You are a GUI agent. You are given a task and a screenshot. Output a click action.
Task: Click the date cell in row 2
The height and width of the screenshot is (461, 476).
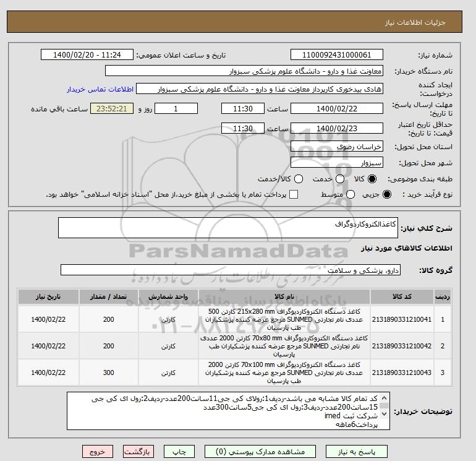[48, 346]
